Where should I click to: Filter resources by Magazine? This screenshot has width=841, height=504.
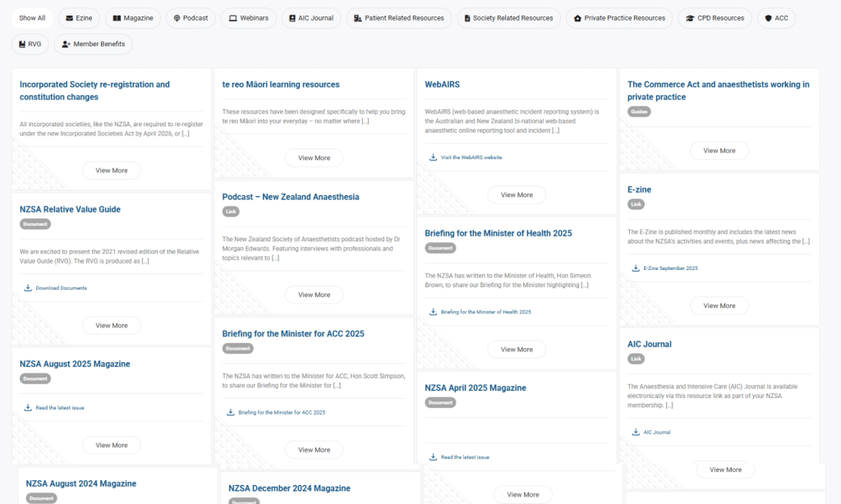pyautogui.click(x=133, y=18)
